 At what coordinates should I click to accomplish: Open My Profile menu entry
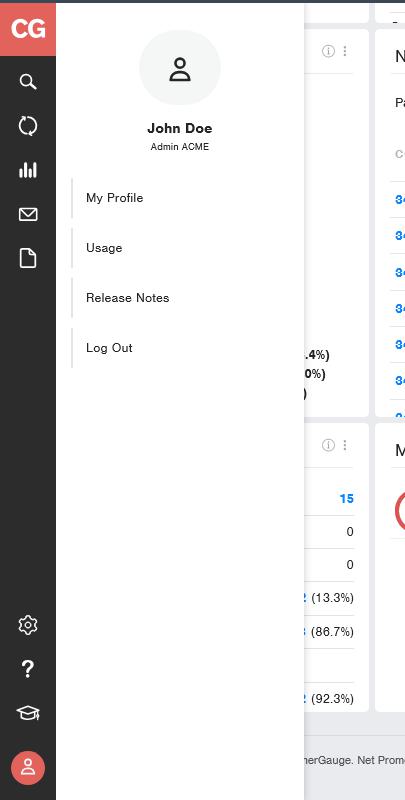pyautogui.click(x=114, y=198)
